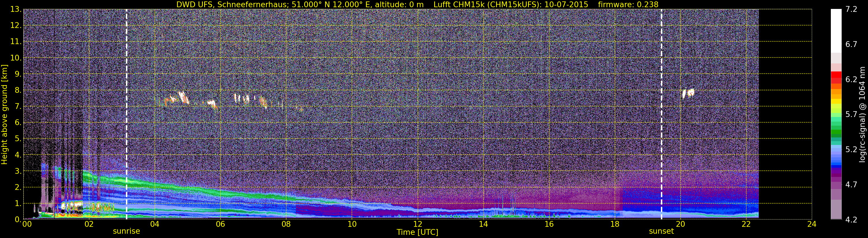Image resolution: width=868 pixels, height=238 pixels.
Task: Click the 'Time [UTC]' axis label
Action: [x=417, y=232]
